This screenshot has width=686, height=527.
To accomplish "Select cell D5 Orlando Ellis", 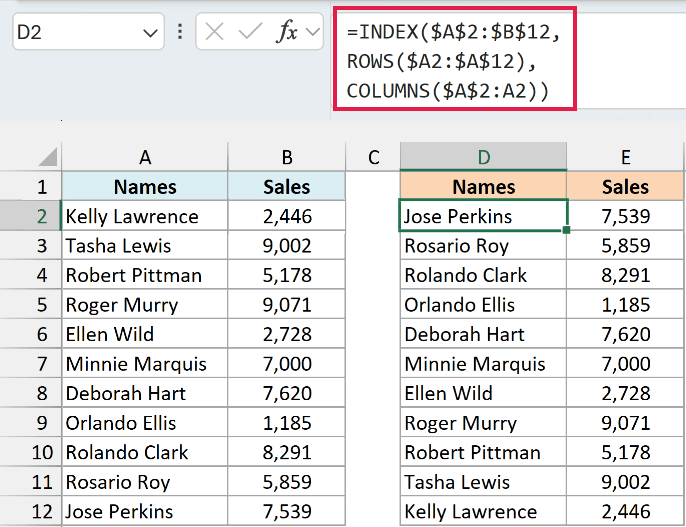I will (483, 304).
